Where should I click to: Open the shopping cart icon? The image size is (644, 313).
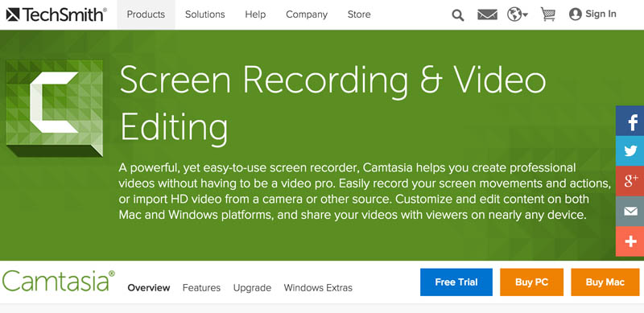(548, 14)
